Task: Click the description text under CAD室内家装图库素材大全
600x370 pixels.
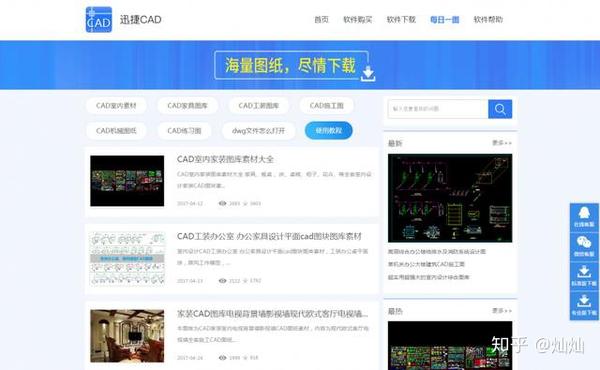Action: point(274,180)
